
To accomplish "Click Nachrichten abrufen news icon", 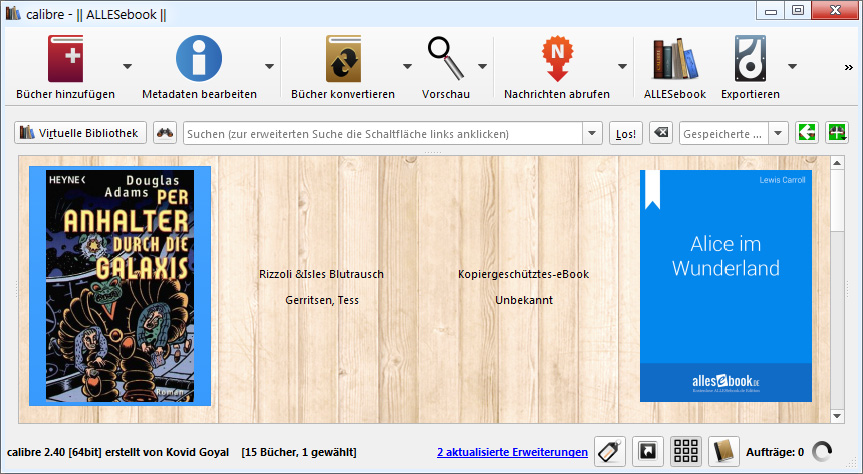I will coord(557,58).
